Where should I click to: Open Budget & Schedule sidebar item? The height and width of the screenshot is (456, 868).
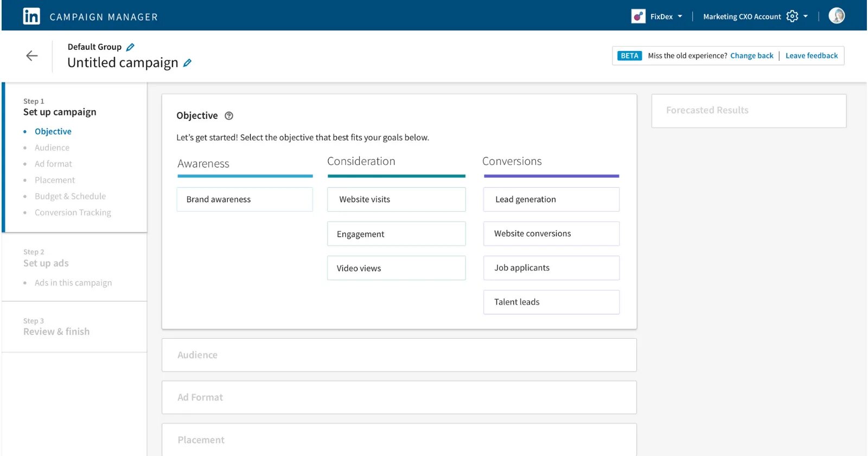pyautogui.click(x=70, y=197)
